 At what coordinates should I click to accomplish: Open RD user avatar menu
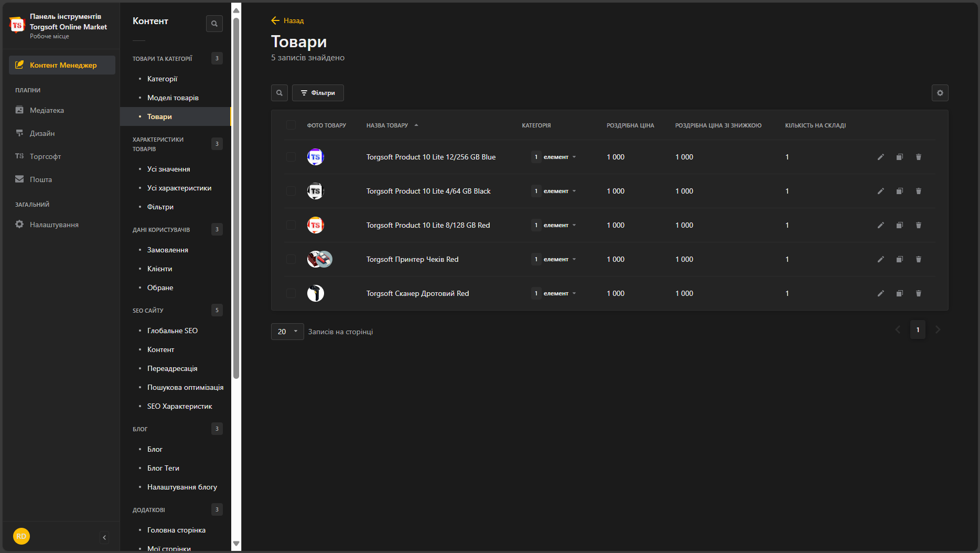pyautogui.click(x=21, y=536)
